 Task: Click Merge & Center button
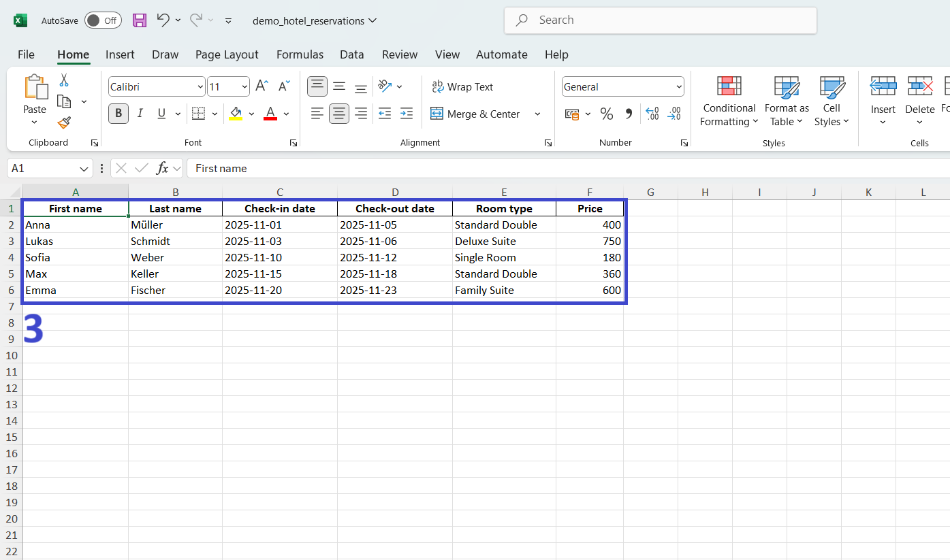click(475, 114)
